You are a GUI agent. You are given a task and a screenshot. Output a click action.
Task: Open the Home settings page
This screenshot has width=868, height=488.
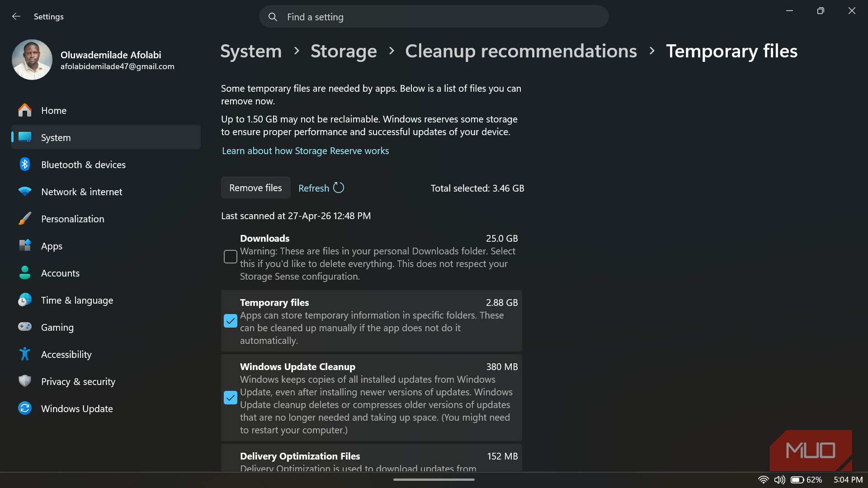pyautogui.click(x=106, y=110)
